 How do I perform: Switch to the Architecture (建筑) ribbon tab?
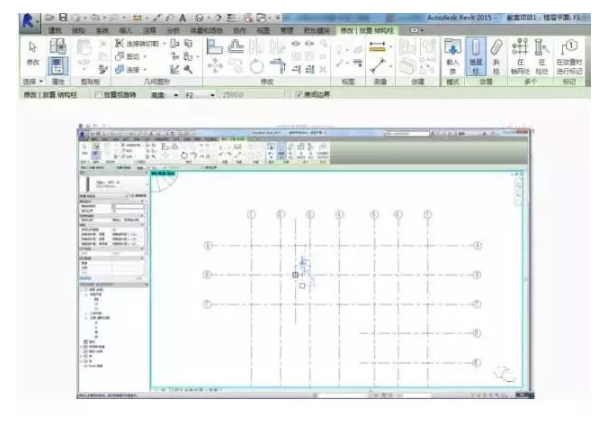[x=55, y=30]
